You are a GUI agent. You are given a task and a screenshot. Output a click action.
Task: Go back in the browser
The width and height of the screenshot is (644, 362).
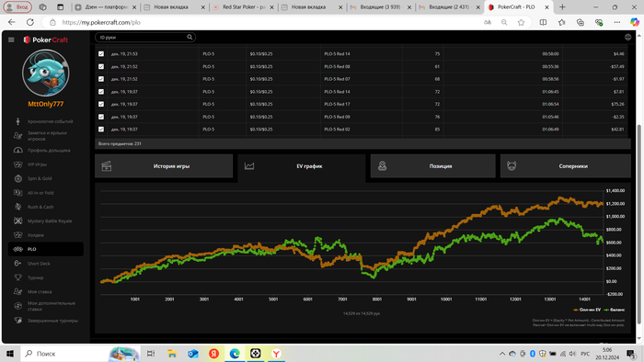point(11,22)
